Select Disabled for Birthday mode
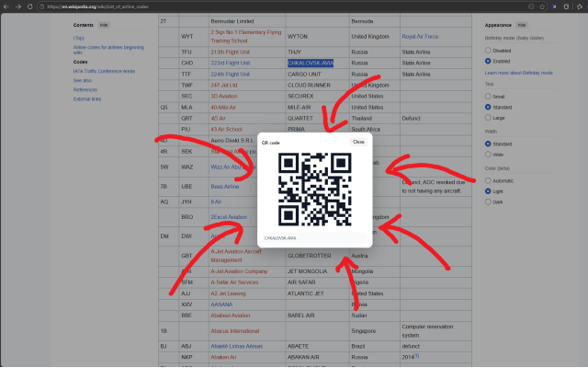The width and height of the screenshot is (588, 368). [488, 51]
